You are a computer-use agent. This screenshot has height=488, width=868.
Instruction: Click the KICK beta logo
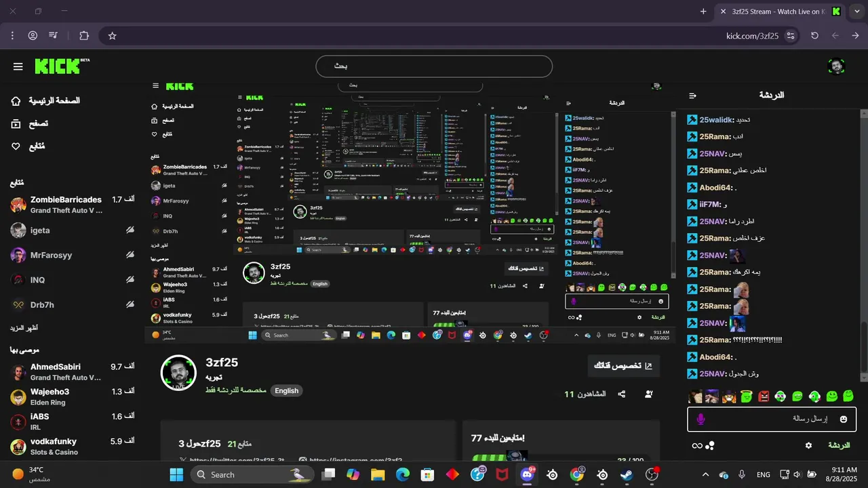62,66
